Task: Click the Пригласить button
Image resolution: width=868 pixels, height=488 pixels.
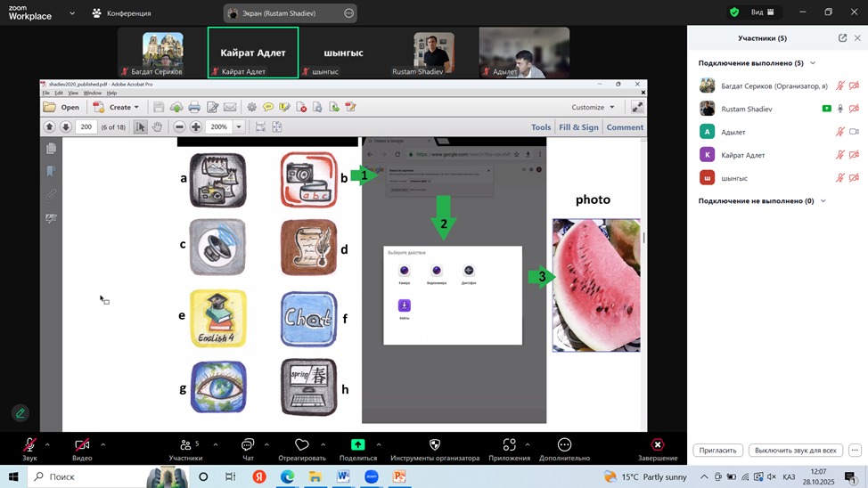Action: [717, 451]
